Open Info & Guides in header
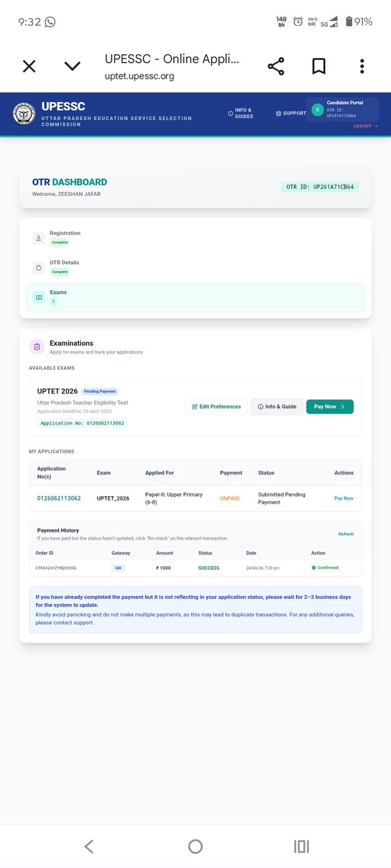The width and height of the screenshot is (391, 868). (x=240, y=114)
